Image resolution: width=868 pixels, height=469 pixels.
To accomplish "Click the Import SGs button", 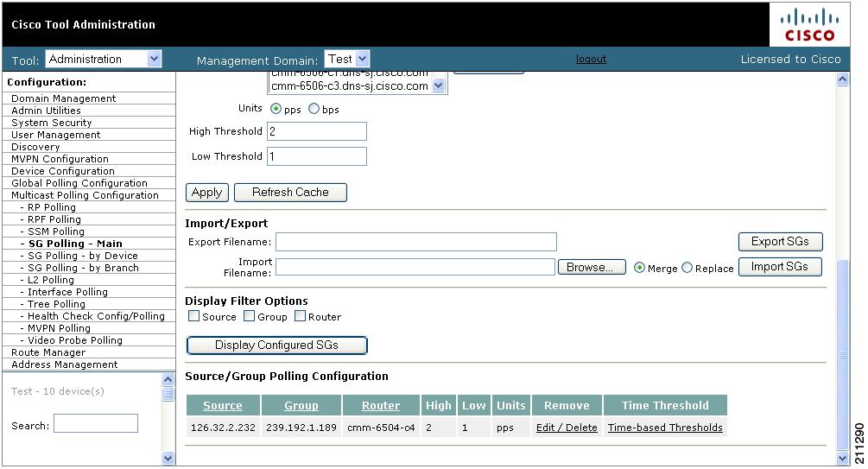I will (x=779, y=267).
